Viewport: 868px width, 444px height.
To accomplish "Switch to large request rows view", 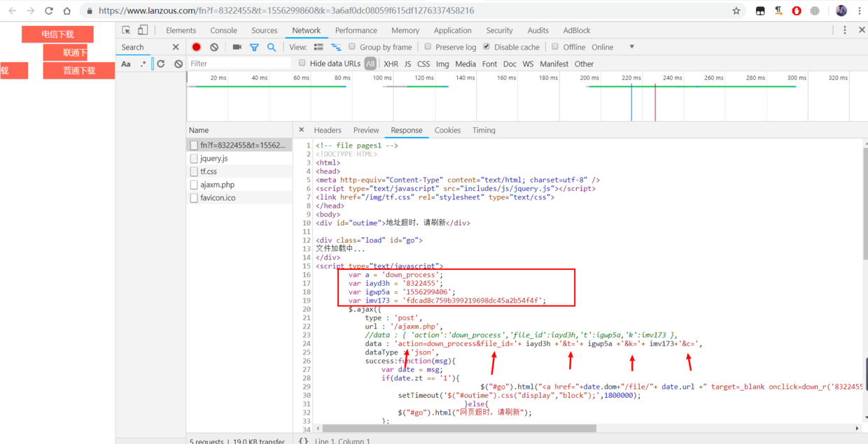I will coord(318,47).
